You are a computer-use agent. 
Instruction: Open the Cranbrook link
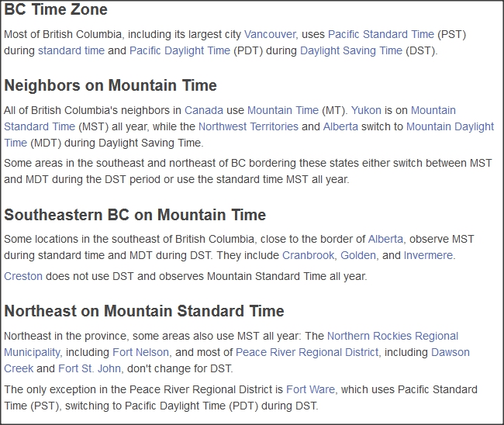click(x=309, y=256)
